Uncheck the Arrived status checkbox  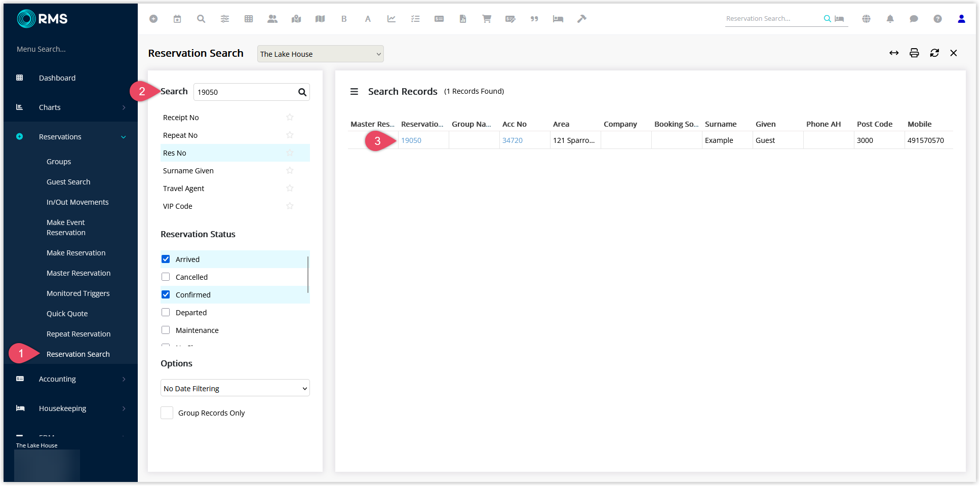click(166, 259)
